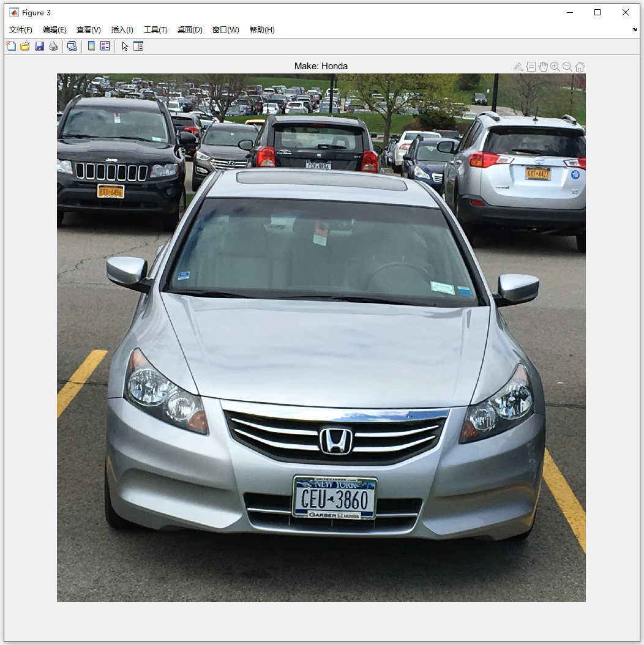This screenshot has height=645, width=644.
Task: Activate the Zoom Out magnifier
Action: pyautogui.click(x=567, y=67)
